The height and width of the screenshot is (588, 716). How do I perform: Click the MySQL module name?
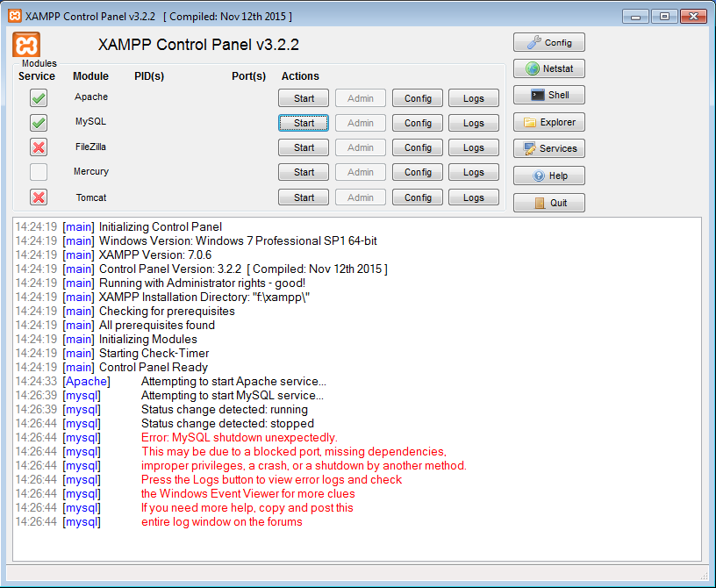(90, 121)
